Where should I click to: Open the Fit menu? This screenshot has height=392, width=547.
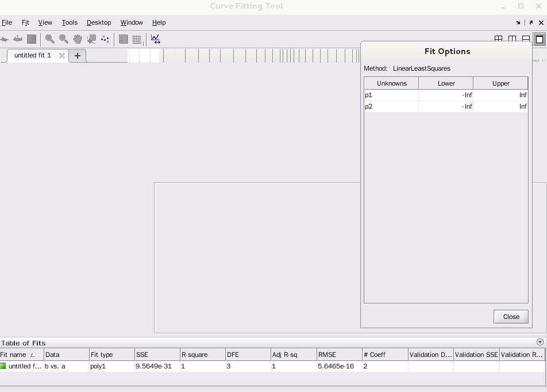(25, 22)
